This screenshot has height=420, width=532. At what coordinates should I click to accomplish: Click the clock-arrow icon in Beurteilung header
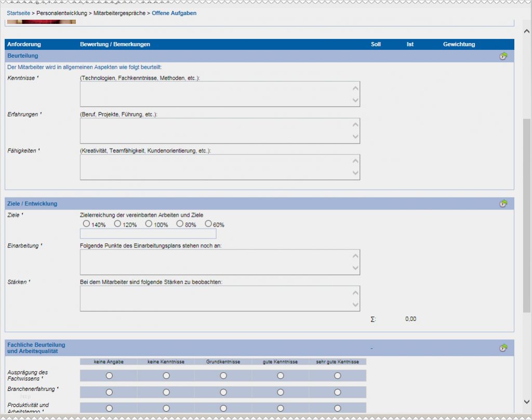pos(503,56)
